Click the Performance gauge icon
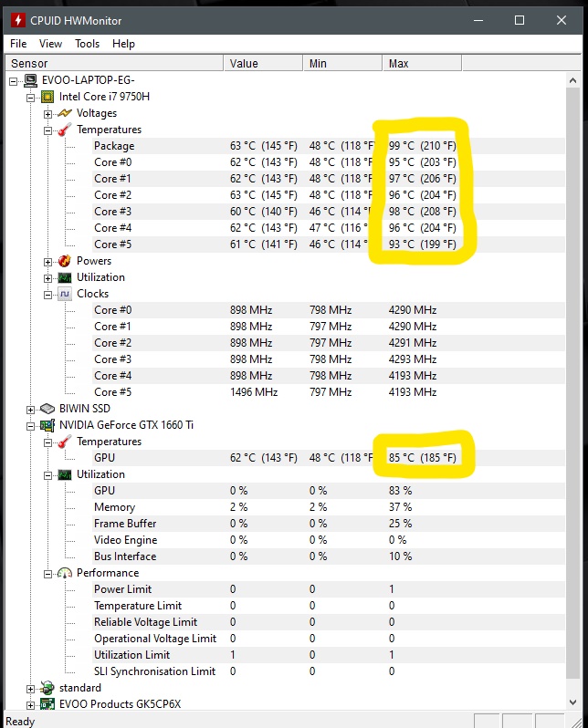588x728 pixels. 64,573
